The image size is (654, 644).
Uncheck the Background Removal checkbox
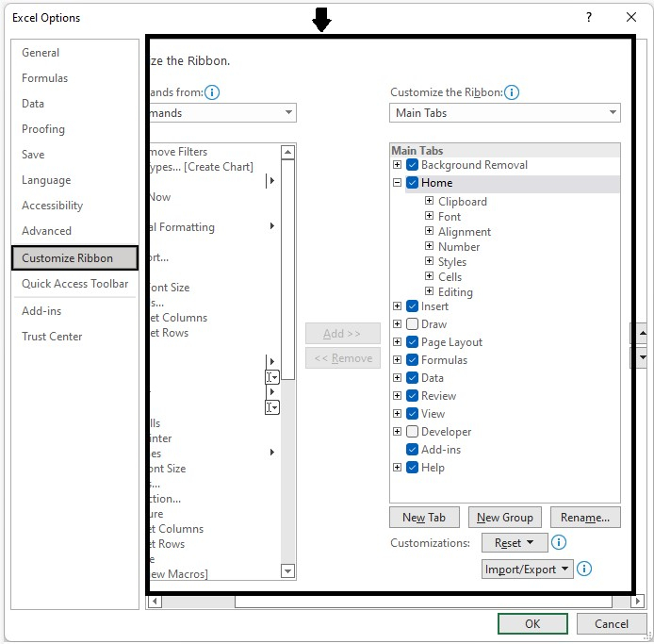click(x=412, y=165)
